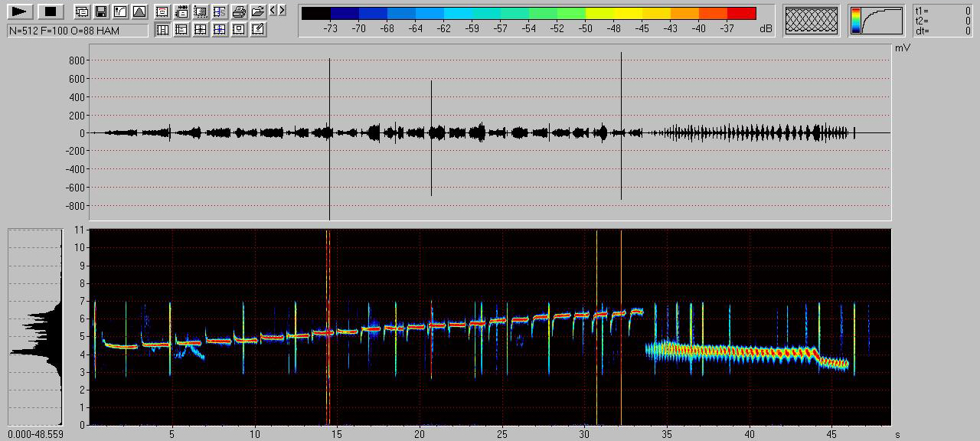980x441 pixels.
Task: Toggle the blue crosshair cursor button
Action: coord(220,30)
